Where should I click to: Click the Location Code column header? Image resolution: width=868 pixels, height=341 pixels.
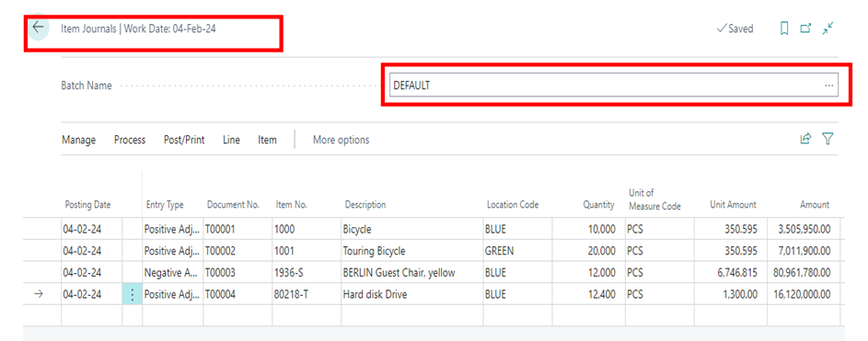[x=513, y=204]
